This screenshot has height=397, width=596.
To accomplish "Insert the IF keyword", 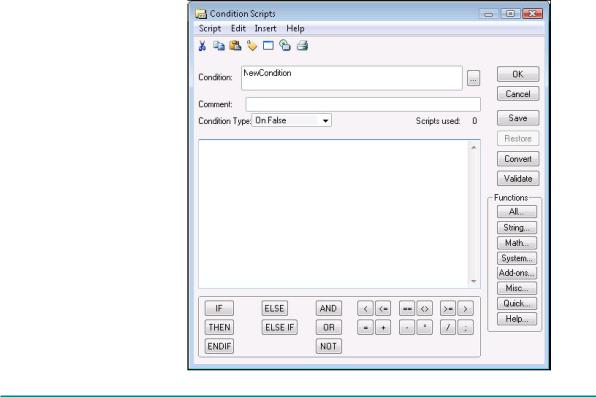I will click(219, 308).
